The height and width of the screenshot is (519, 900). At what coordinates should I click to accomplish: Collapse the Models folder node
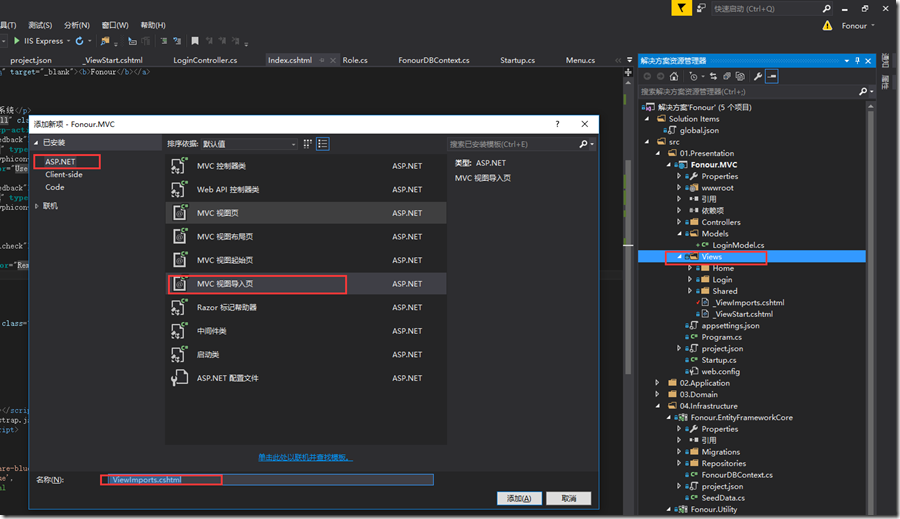click(x=679, y=234)
